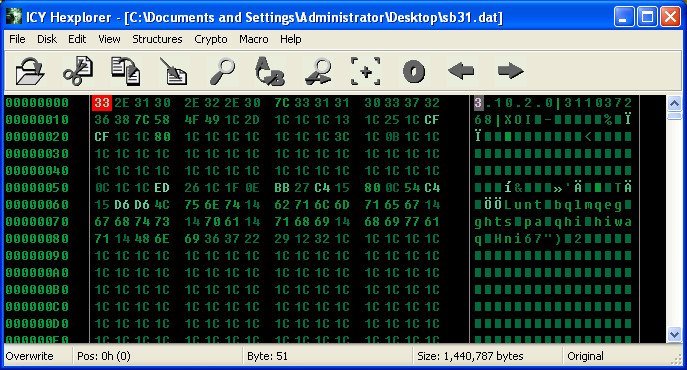Minimize the ICY Hexplorer window
687x370 pixels.
point(624,17)
